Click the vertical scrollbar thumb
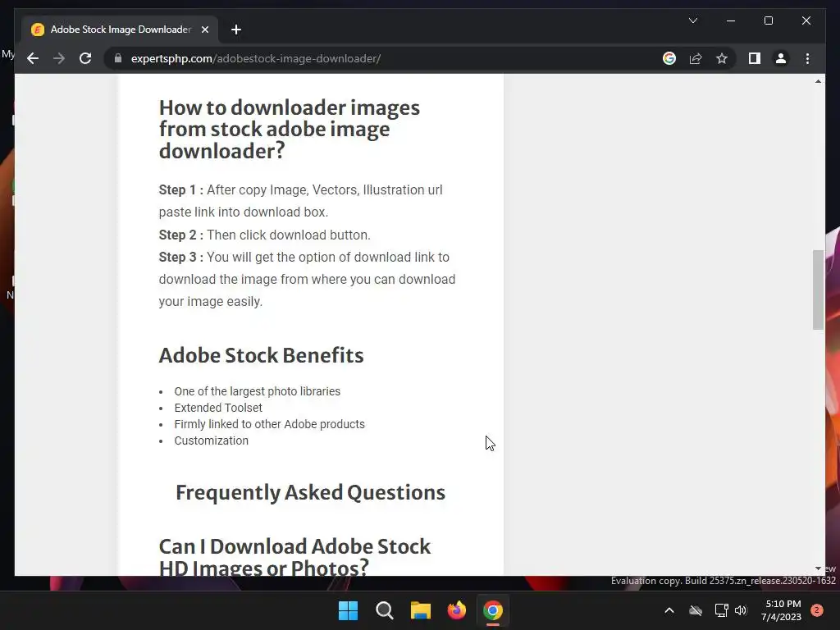This screenshot has width=840, height=630. 818,290
